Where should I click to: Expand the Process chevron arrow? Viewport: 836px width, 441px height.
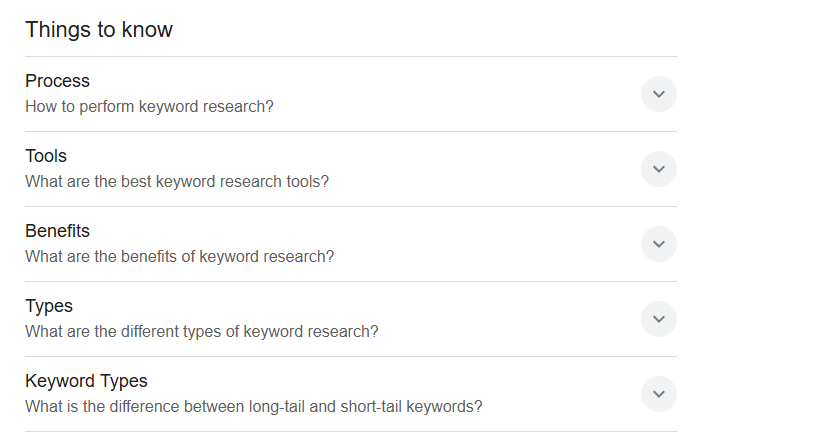[658, 94]
